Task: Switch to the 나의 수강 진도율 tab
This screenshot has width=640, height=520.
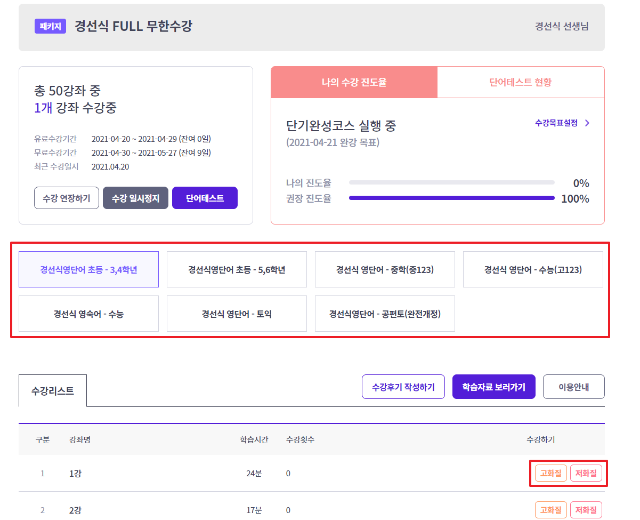Action: (354, 82)
